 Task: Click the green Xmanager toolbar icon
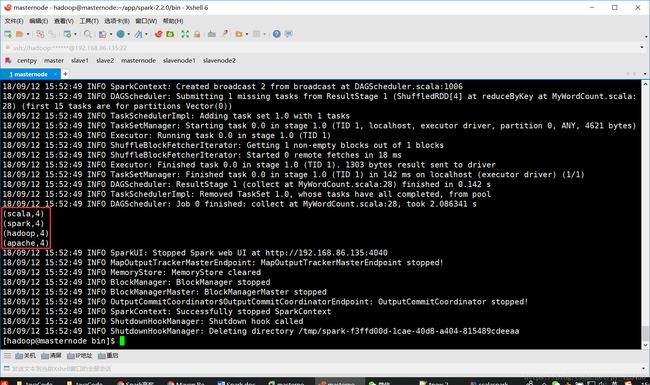[x=170, y=34]
